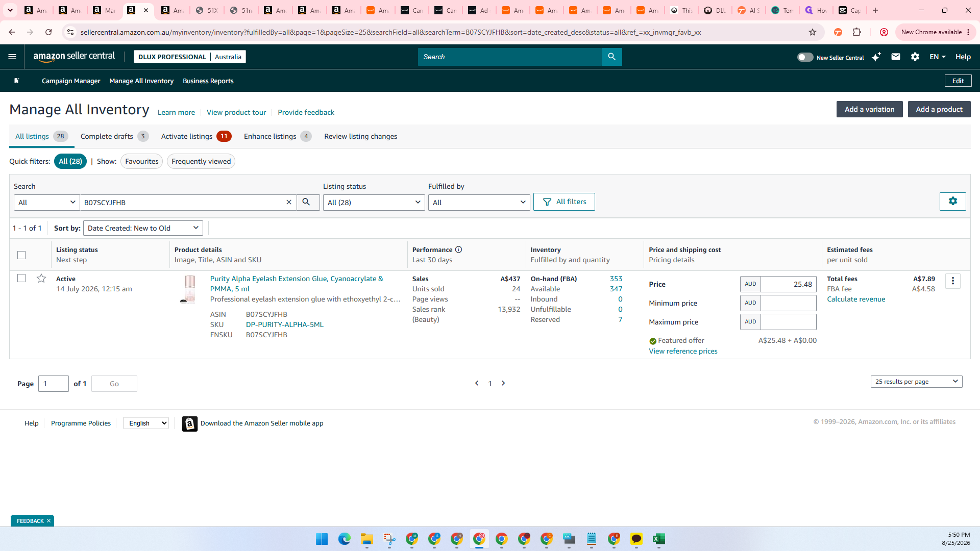The width and height of the screenshot is (980, 551).
Task: Open table preferences gear button
Action: (x=952, y=201)
